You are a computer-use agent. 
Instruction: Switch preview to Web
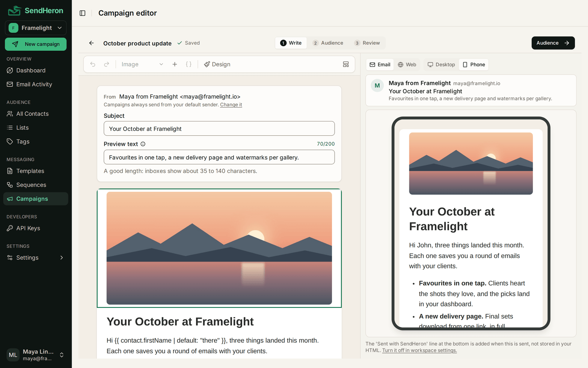407,65
